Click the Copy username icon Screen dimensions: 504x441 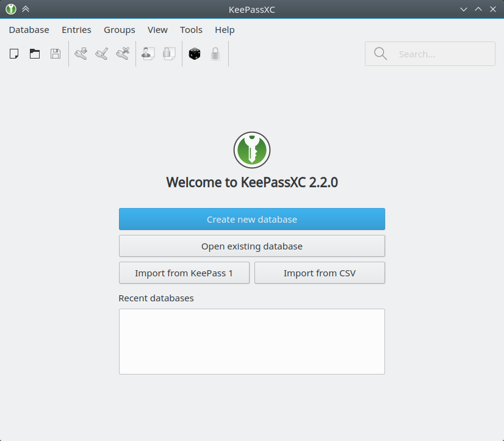[148, 54]
